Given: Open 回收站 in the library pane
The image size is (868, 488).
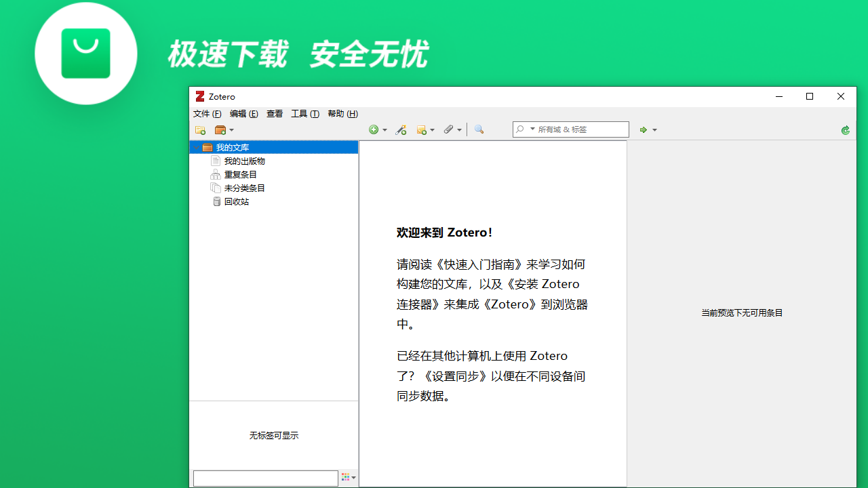Looking at the screenshot, I should click(x=237, y=201).
